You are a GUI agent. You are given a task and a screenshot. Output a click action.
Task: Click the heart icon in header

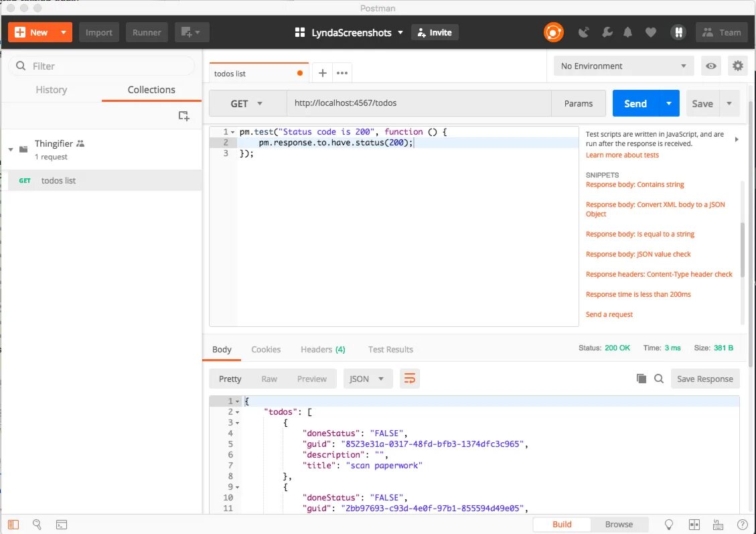[x=650, y=32]
